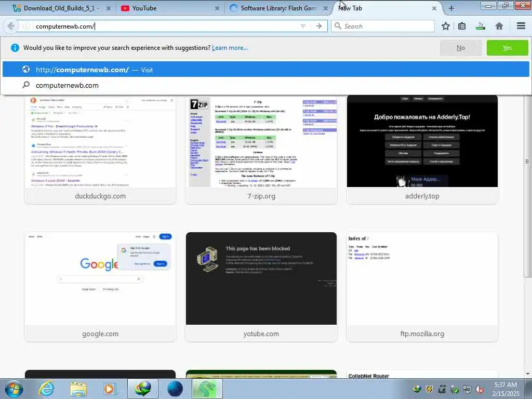Close the YouTube tab
The image size is (532, 399).
(217, 8)
